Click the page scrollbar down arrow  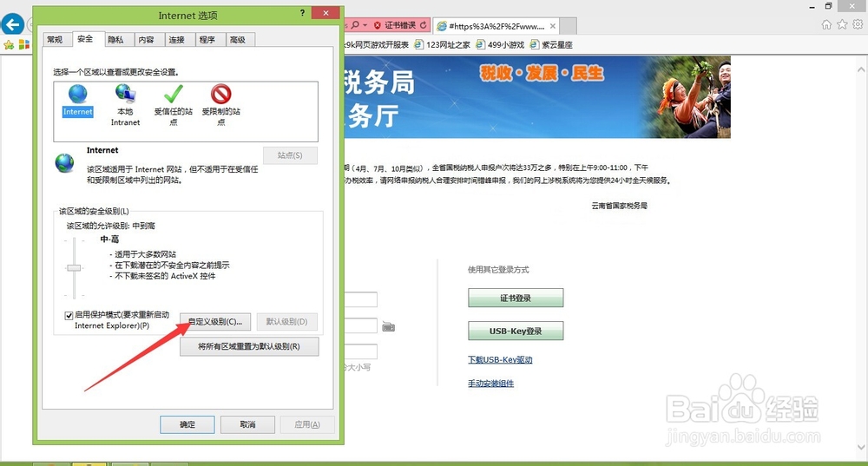tap(861, 447)
